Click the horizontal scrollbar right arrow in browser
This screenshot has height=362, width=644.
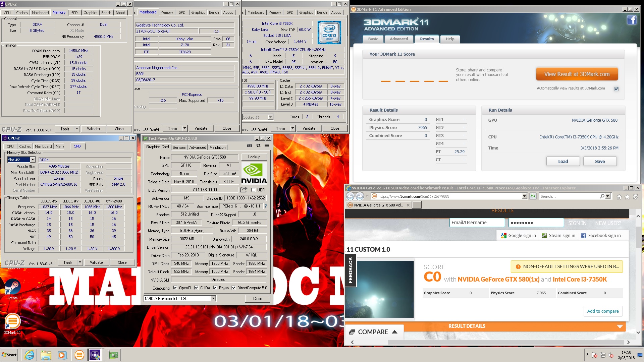coord(628,342)
